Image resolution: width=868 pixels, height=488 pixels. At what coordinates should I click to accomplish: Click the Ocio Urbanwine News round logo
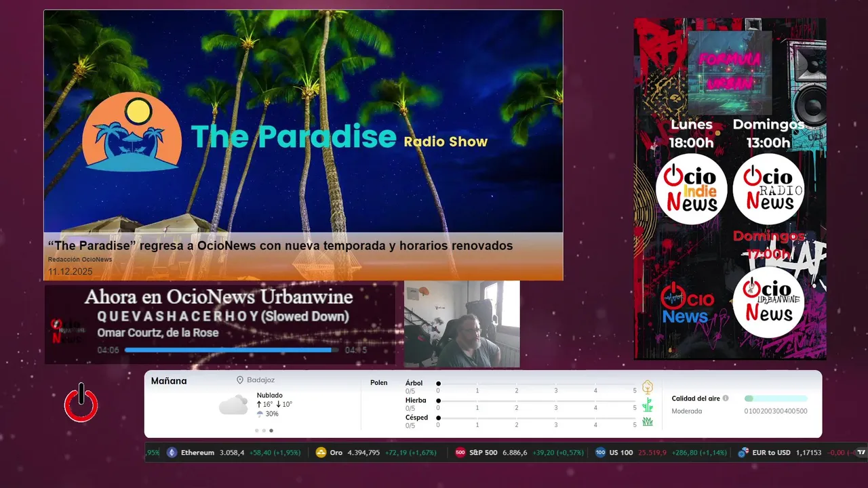point(768,302)
